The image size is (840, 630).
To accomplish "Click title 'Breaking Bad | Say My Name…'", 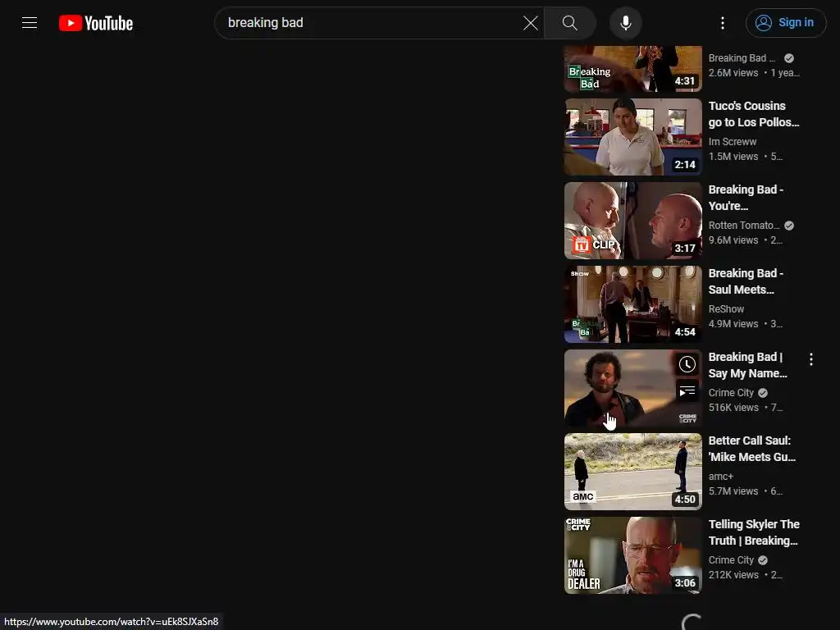I will click(x=748, y=365).
